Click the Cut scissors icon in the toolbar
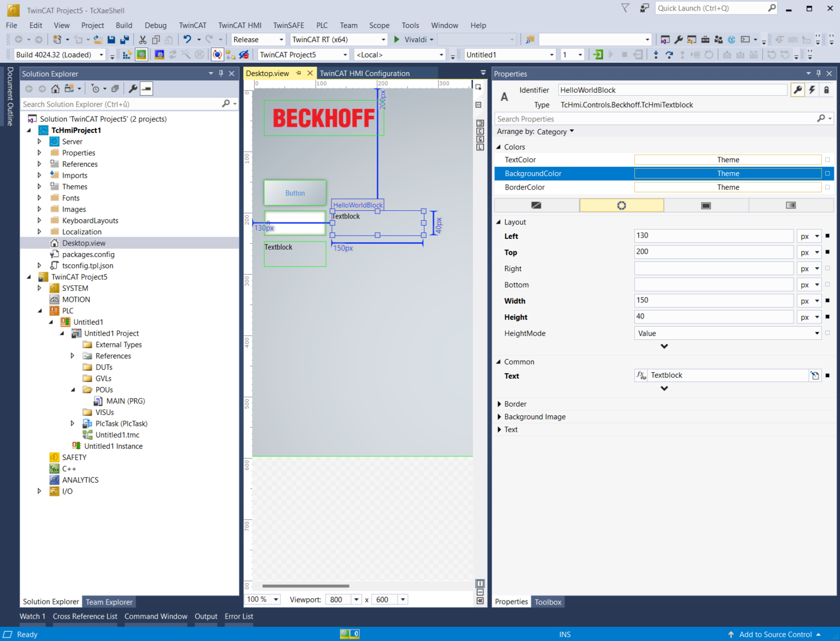The height and width of the screenshot is (641, 840). pos(142,39)
